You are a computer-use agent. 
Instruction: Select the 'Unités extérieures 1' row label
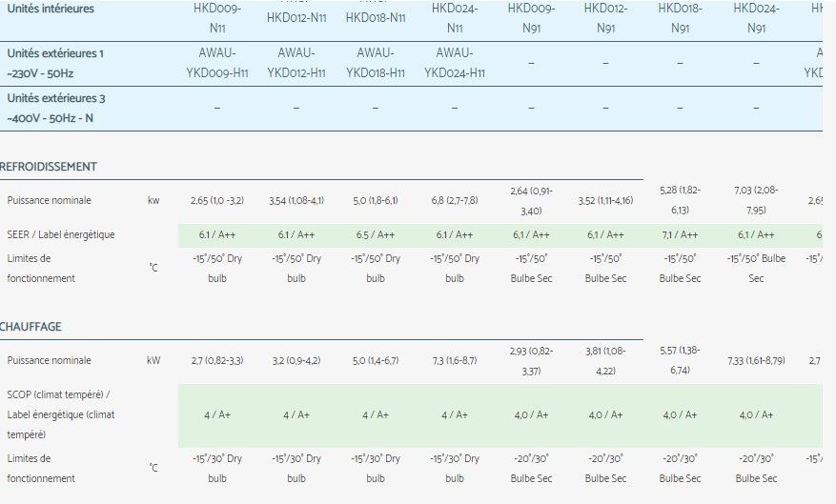pyautogui.click(x=55, y=63)
